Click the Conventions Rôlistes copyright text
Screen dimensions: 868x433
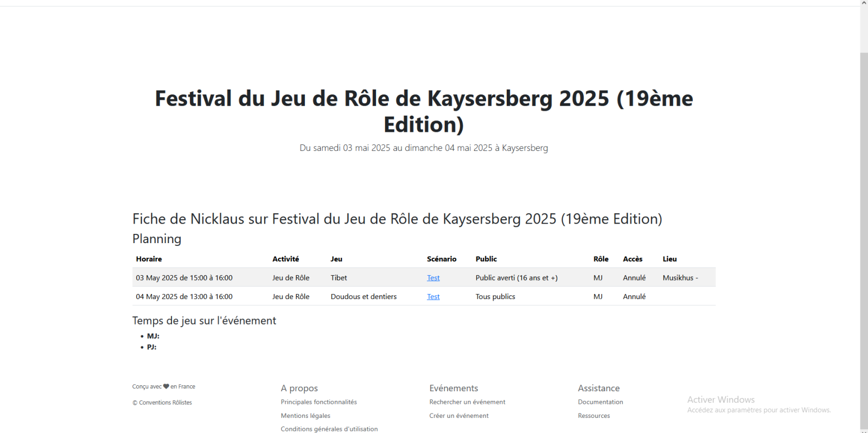coord(162,403)
